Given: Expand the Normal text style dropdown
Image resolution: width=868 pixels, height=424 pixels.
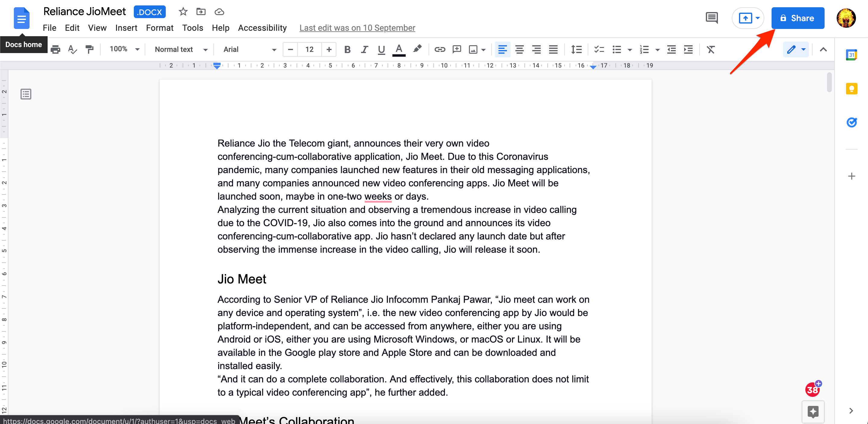Looking at the screenshot, I should tap(207, 49).
